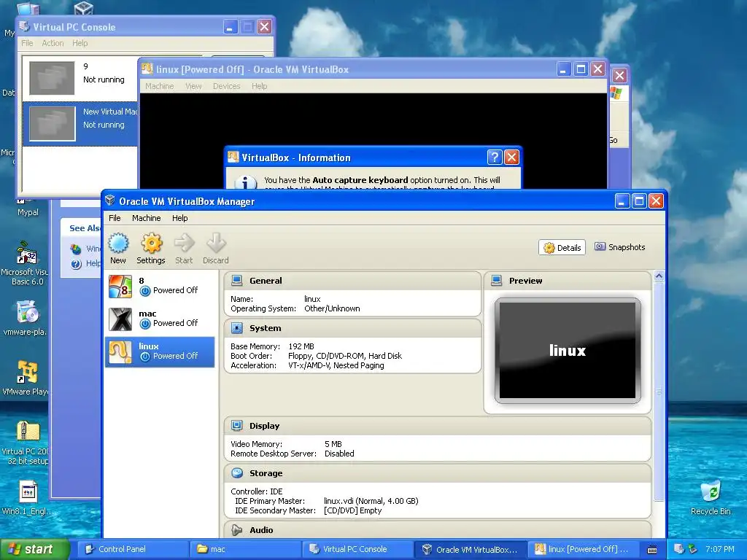747x560 pixels.
Task: Click the Discard toolbar icon
Action: pyautogui.click(x=216, y=244)
